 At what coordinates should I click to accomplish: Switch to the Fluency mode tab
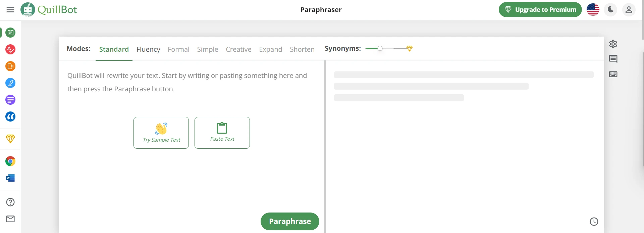(x=148, y=49)
